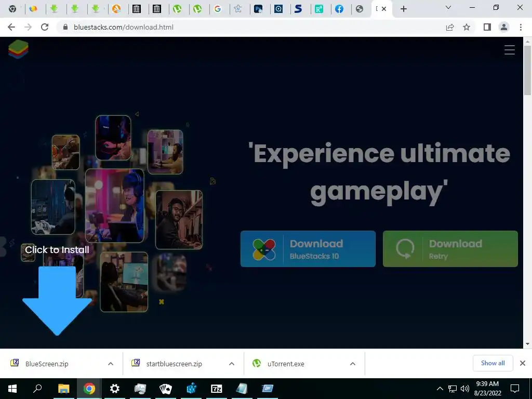Switch to the Photoshop icon tab
Image resolution: width=532 pixels, height=399 pixels.
pyautogui.click(x=258, y=9)
